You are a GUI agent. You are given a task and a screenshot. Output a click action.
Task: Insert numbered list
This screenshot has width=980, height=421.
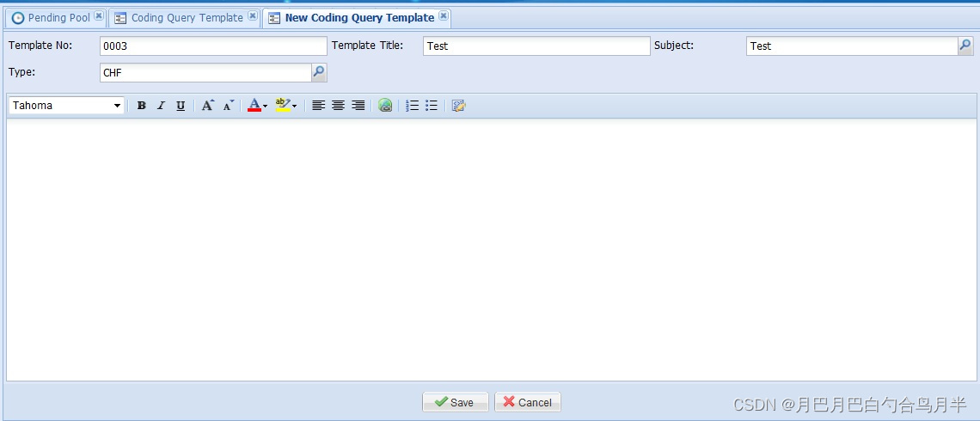coord(412,106)
